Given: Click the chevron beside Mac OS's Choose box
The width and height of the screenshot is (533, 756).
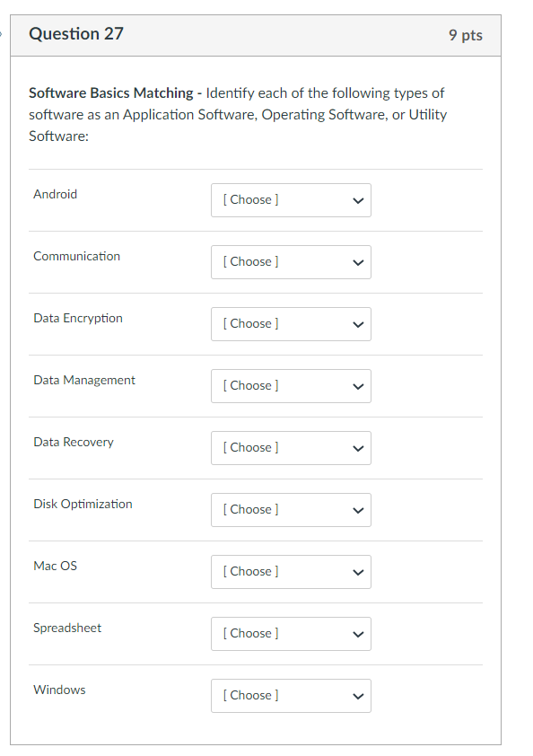Looking at the screenshot, I should (x=357, y=571).
